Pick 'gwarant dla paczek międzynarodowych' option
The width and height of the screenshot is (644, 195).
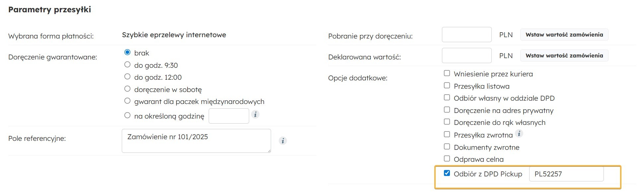tap(127, 101)
